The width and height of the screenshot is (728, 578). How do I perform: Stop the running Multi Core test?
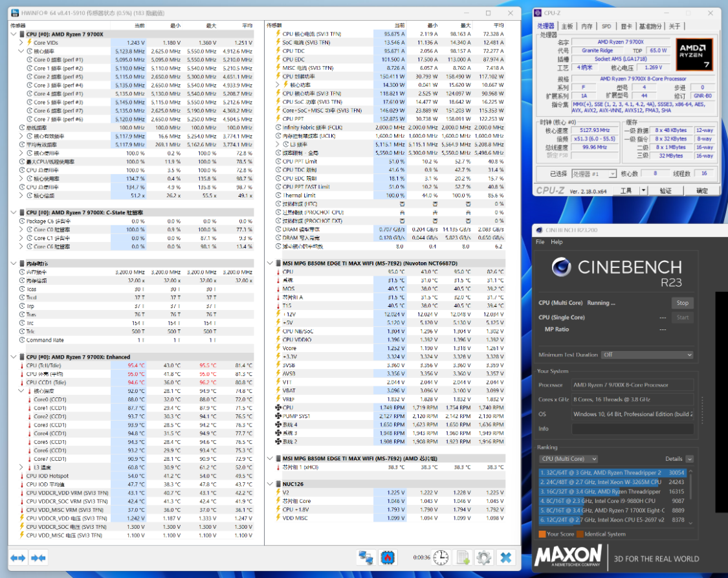pos(682,303)
